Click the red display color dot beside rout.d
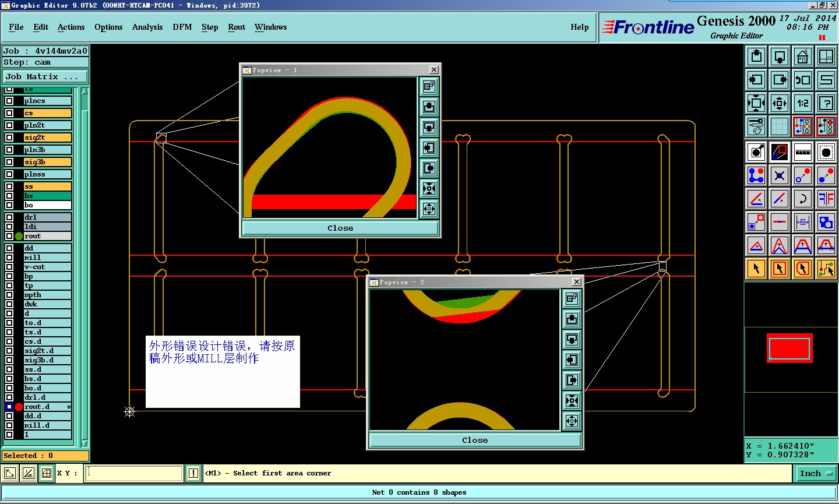 tap(19, 407)
